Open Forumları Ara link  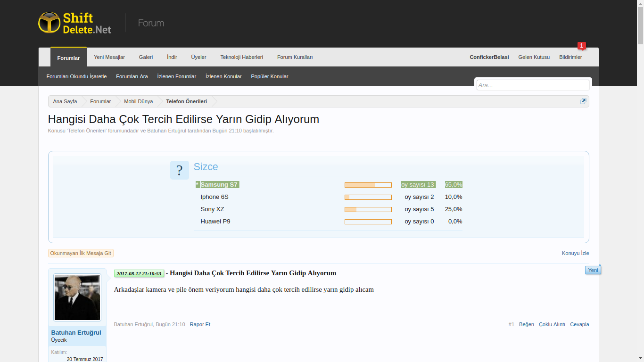coord(132,76)
